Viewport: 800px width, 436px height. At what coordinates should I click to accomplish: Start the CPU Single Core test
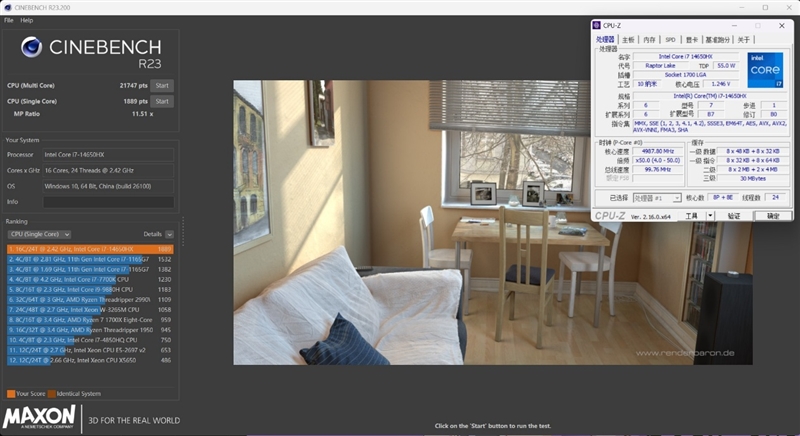[x=162, y=101]
